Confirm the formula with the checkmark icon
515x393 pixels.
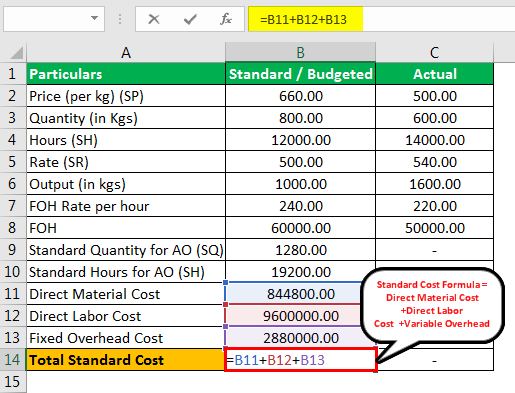190,19
